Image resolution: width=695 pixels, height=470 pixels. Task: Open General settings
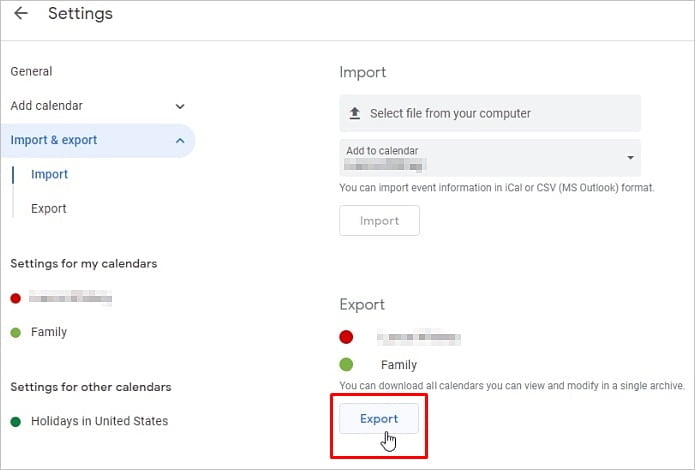[31, 72]
